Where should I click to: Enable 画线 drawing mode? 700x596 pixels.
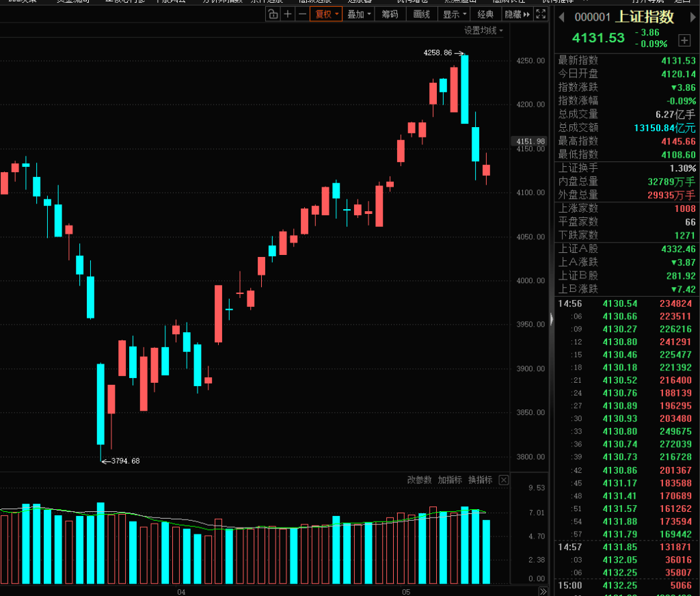pyautogui.click(x=421, y=14)
